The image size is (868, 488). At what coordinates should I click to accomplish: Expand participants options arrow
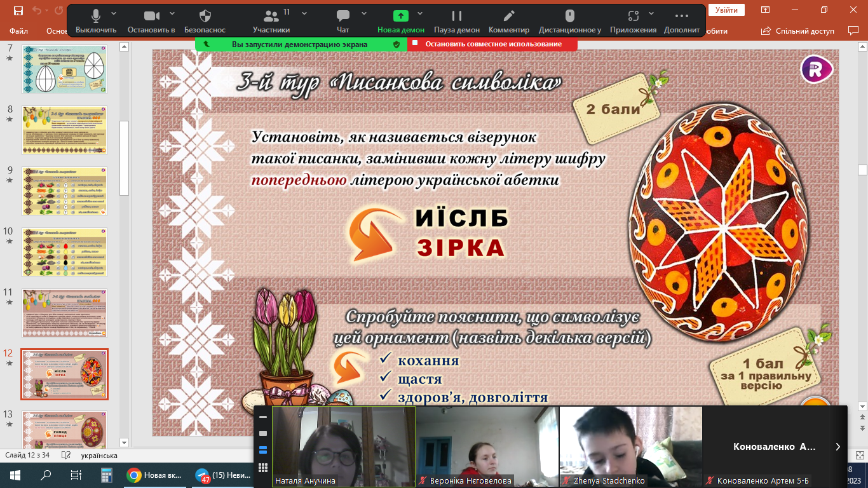tap(304, 13)
